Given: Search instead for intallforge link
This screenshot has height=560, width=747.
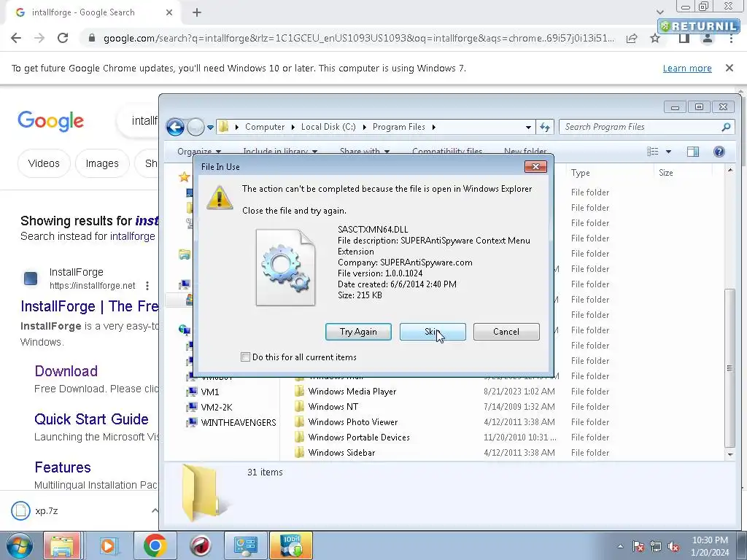Looking at the screenshot, I should (133, 236).
